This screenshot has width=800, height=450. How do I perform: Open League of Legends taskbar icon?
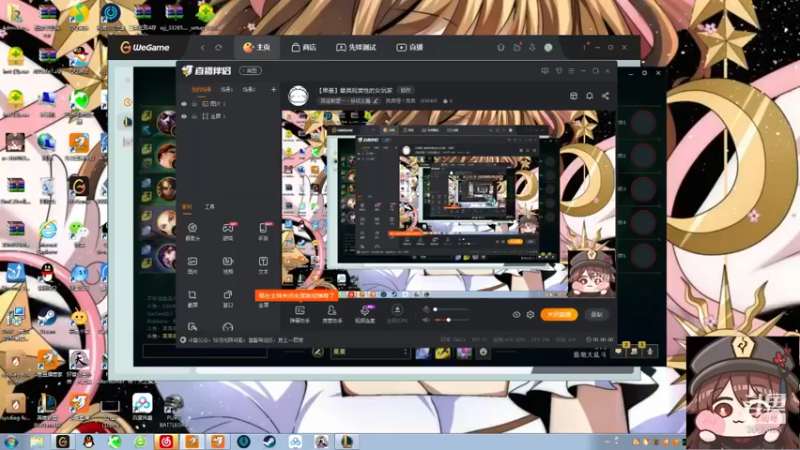(x=347, y=441)
